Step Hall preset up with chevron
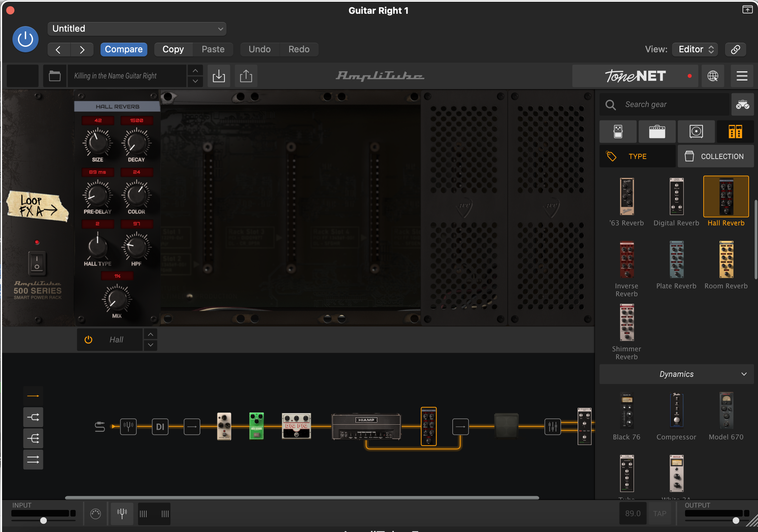Image resolution: width=758 pixels, height=532 pixels. tap(151, 334)
